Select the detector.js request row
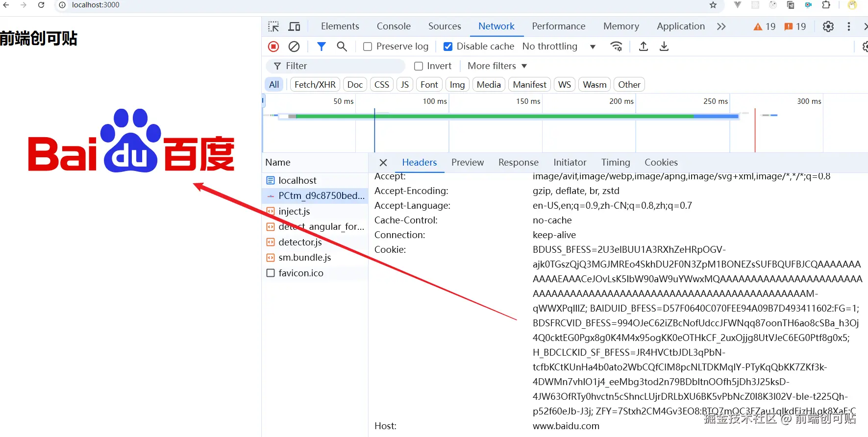This screenshot has height=437, width=868. point(315,242)
